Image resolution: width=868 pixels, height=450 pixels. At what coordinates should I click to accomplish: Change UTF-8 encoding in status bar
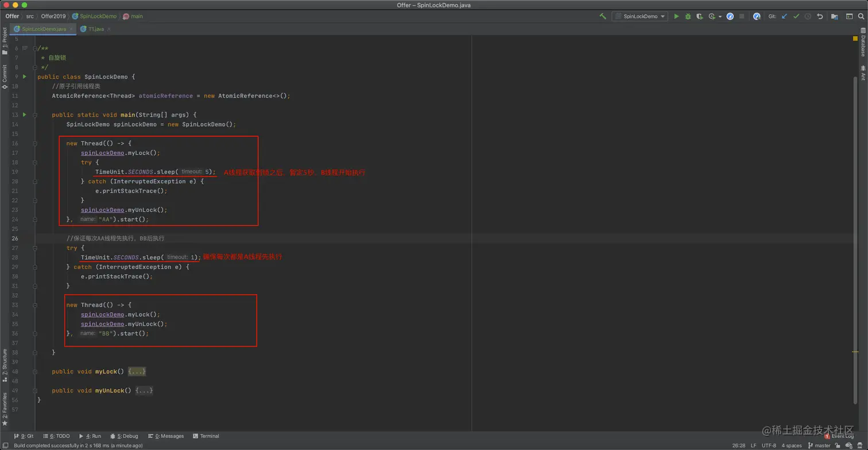(769, 445)
